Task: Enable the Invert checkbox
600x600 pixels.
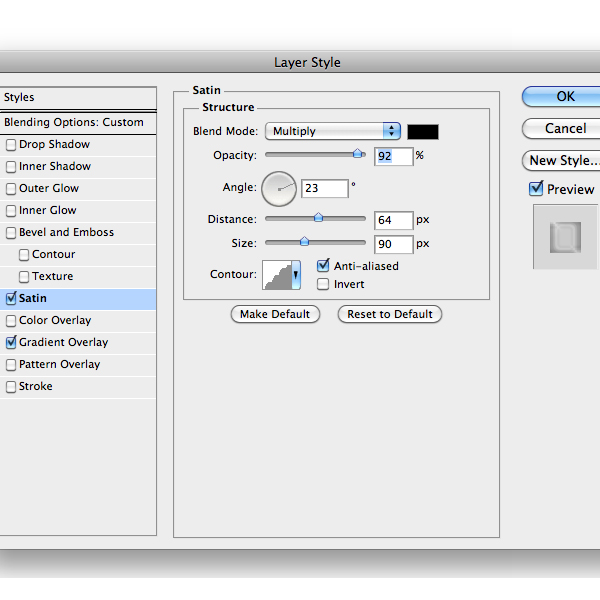Action: point(323,284)
